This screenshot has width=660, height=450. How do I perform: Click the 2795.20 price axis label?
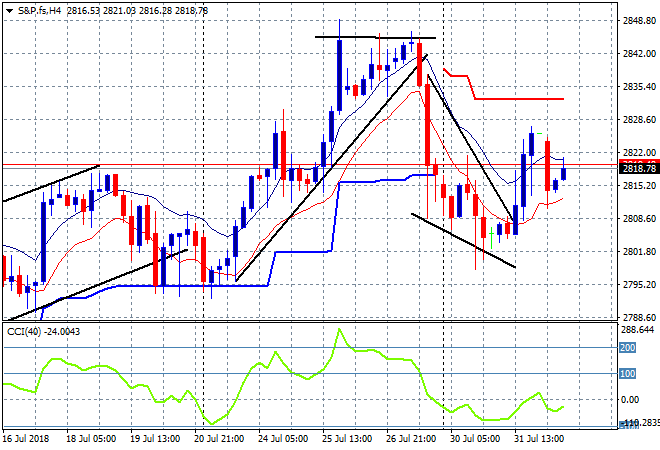pyautogui.click(x=639, y=285)
